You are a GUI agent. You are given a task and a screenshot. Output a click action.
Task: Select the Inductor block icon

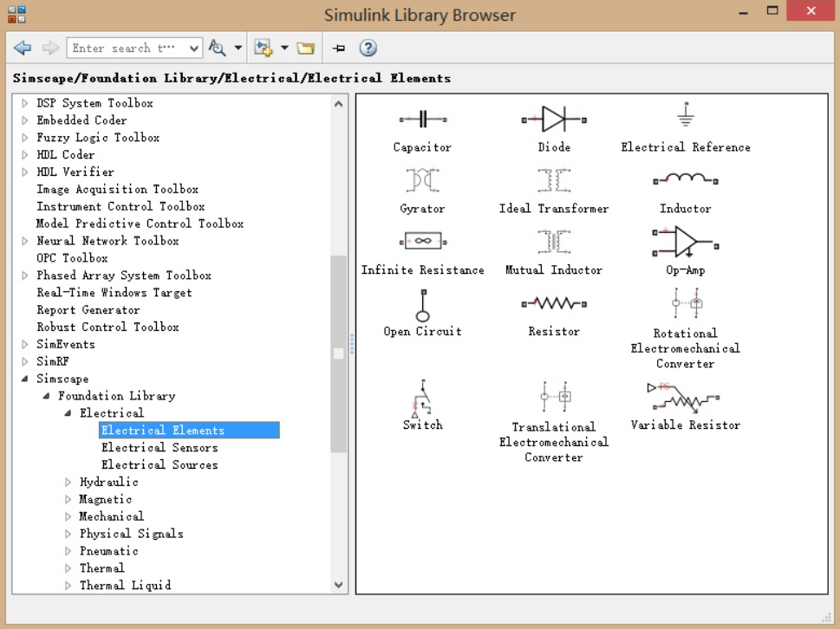point(685,179)
